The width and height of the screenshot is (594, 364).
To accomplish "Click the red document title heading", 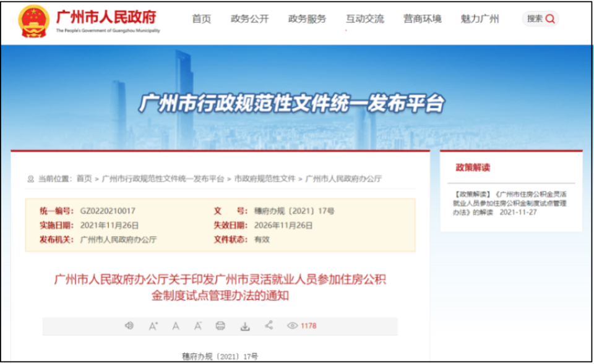I will click(x=220, y=287).
